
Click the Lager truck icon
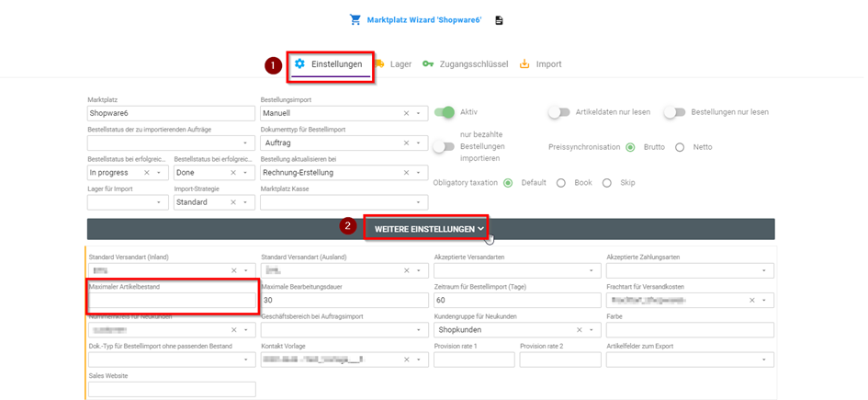tap(379, 63)
